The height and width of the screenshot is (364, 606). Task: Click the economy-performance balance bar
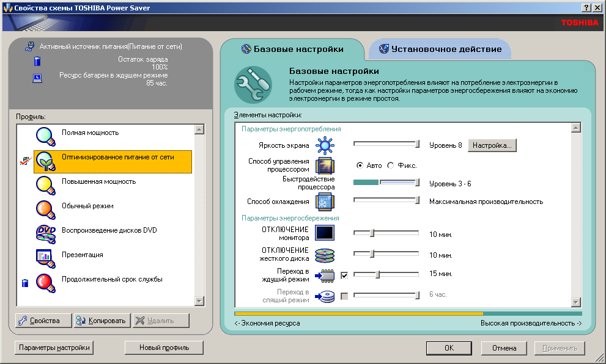(408, 314)
